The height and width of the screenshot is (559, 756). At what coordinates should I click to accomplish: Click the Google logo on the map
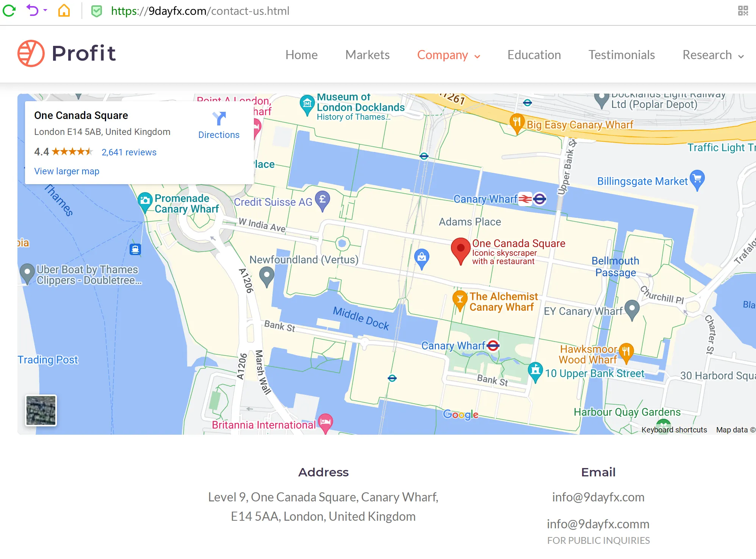click(x=460, y=415)
